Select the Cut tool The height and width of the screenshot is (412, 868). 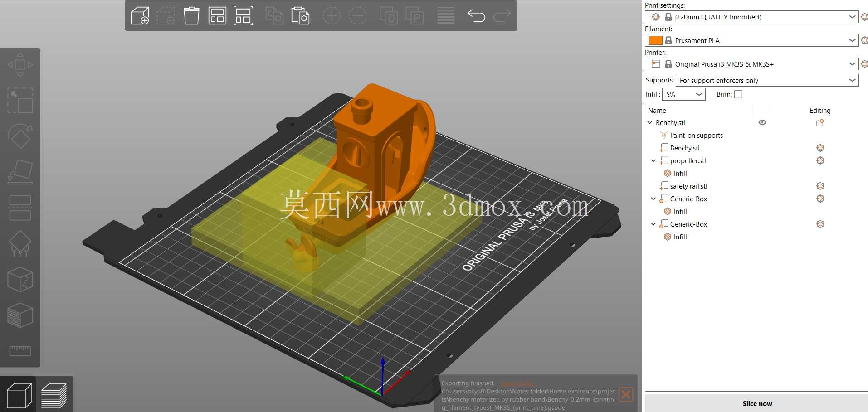[20, 208]
